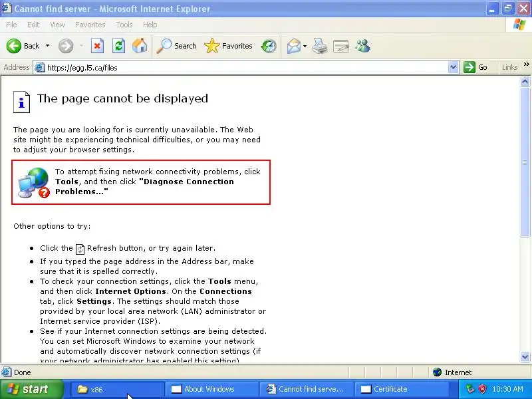Click the Edit page toolbar icon
The height and width of the screenshot is (399, 532).
341,46
